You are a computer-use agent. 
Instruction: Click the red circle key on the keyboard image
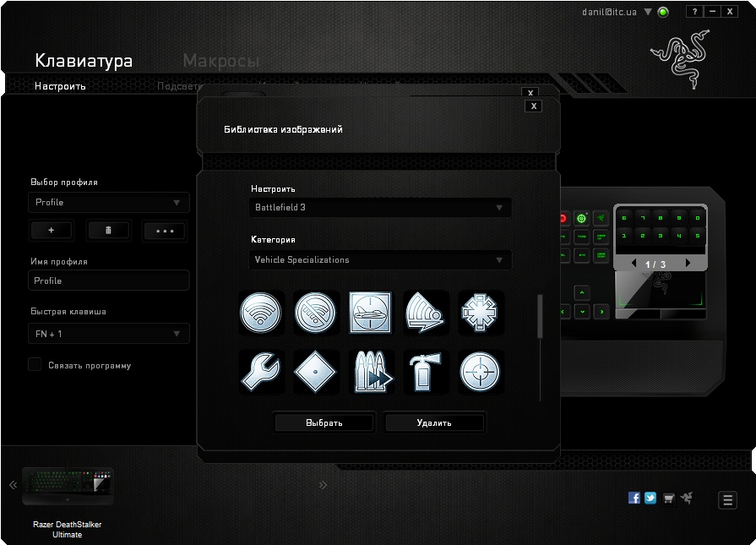(563, 219)
